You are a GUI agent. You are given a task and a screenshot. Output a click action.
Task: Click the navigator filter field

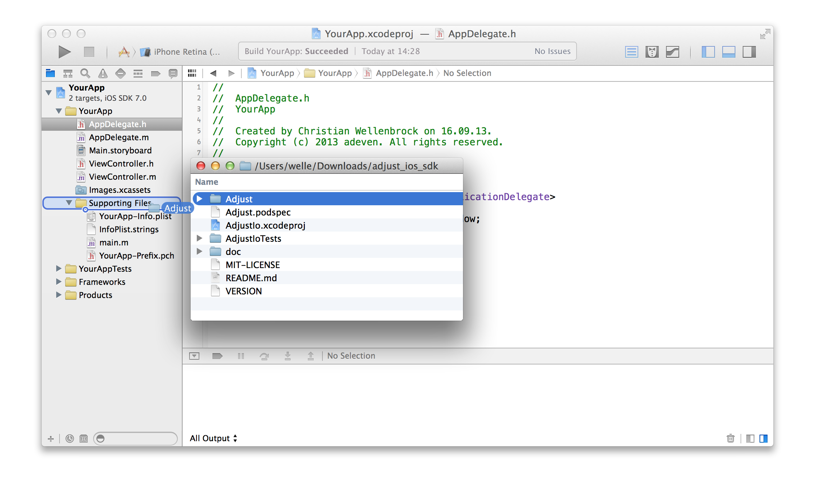point(135,438)
